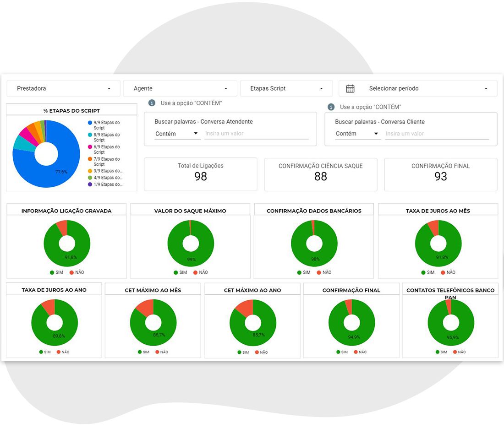
Task: Click the red NÃO slice in CET Máximo ao Ano
Action: (245, 308)
